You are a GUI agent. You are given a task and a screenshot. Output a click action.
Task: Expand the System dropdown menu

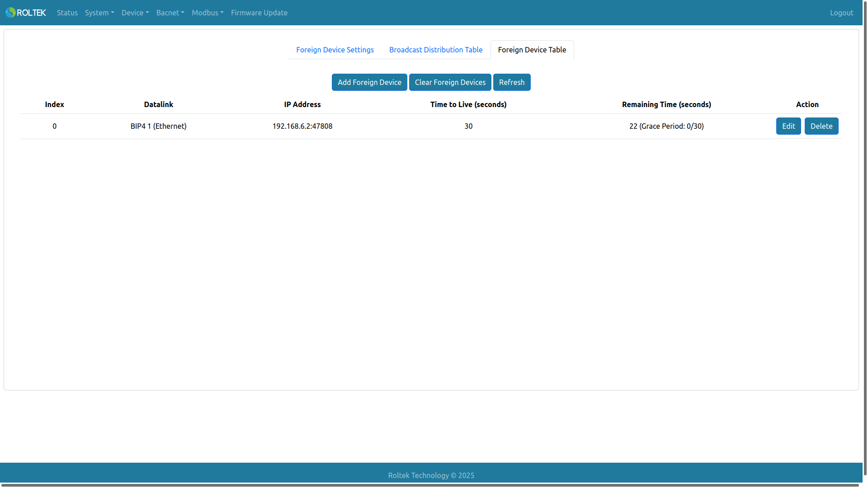click(x=99, y=13)
